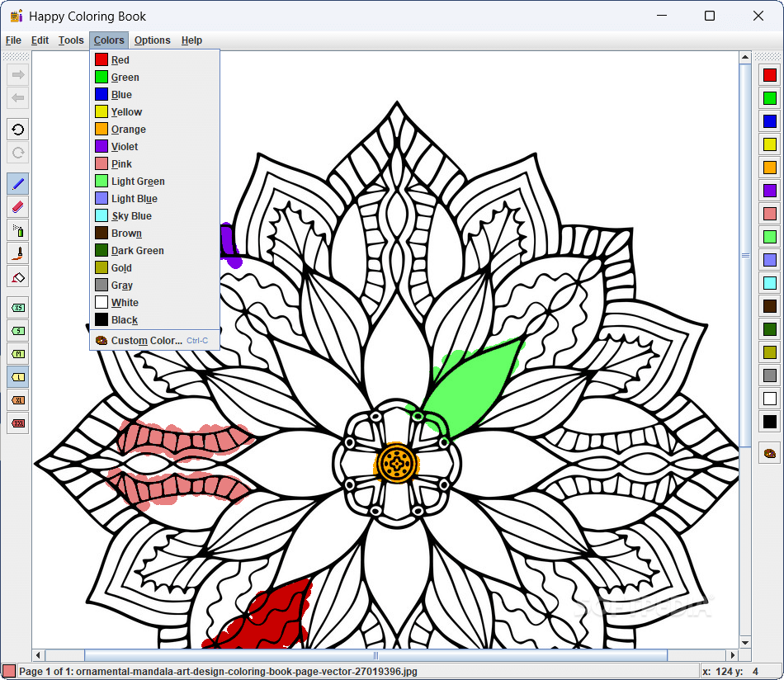The height and width of the screenshot is (680, 784).
Task: Pick the light green swatch in right palette
Action: (x=769, y=237)
